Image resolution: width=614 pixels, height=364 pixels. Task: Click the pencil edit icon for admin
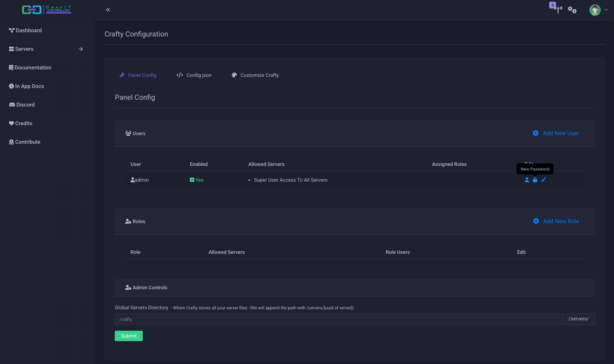point(543,180)
